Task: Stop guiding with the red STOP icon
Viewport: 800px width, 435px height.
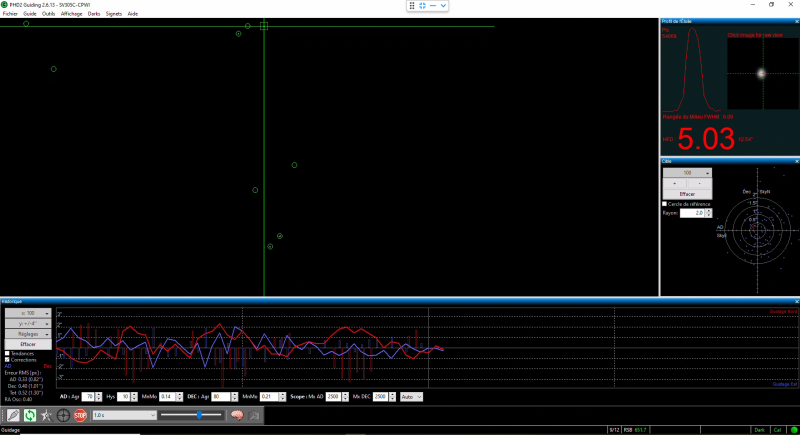Action: click(x=80, y=416)
